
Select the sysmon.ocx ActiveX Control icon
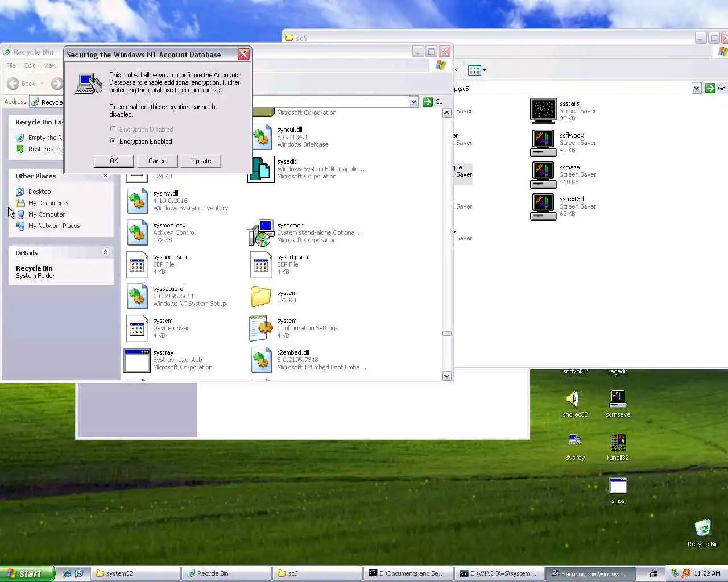point(137,233)
